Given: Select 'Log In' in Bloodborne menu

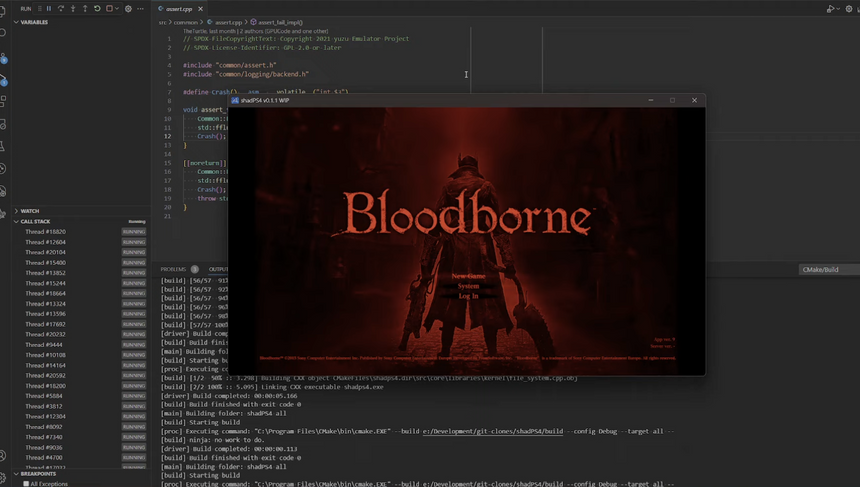Looking at the screenshot, I should [x=468, y=296].
